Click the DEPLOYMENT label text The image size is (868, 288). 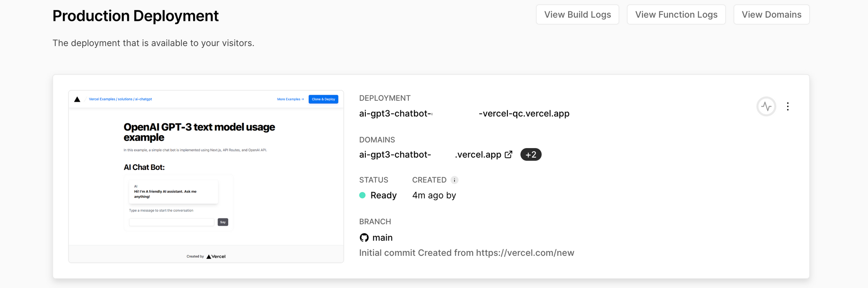(385, 98)
